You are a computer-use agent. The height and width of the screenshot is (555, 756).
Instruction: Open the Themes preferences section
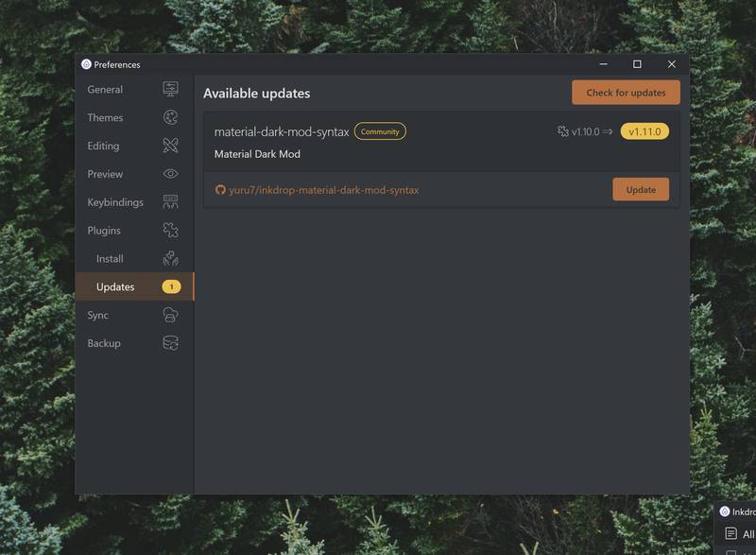pyautogui.click(x=107, y=117)
